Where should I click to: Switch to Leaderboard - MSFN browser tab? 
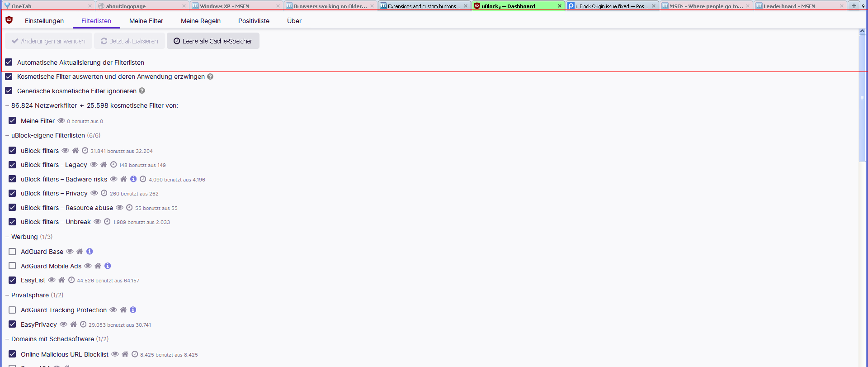(x=799, y=6)
